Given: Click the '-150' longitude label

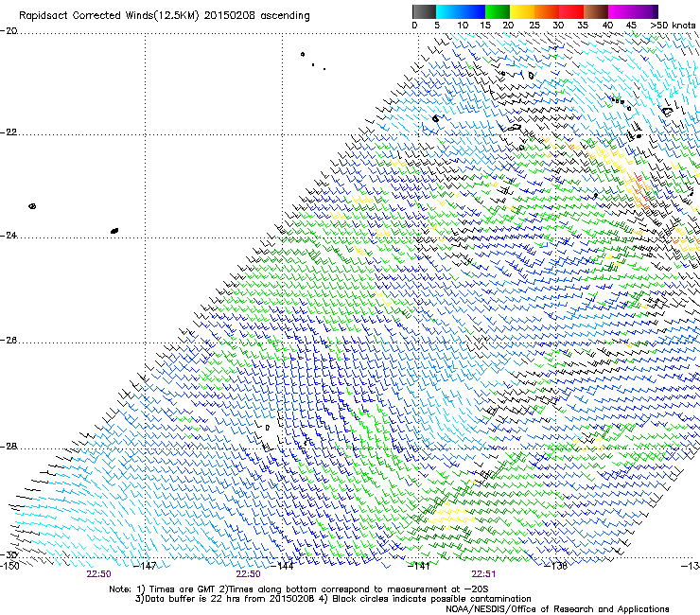Looking at the screenshot, I should point(9,566).
